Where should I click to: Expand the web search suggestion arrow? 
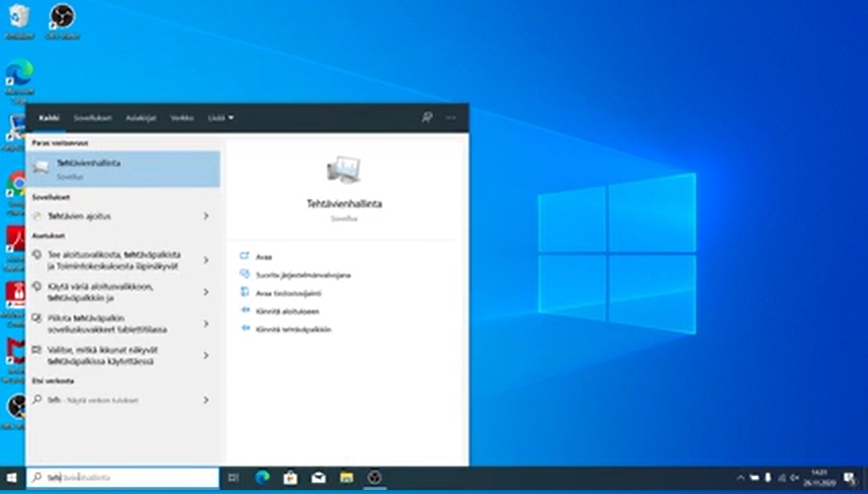[206, 400]
